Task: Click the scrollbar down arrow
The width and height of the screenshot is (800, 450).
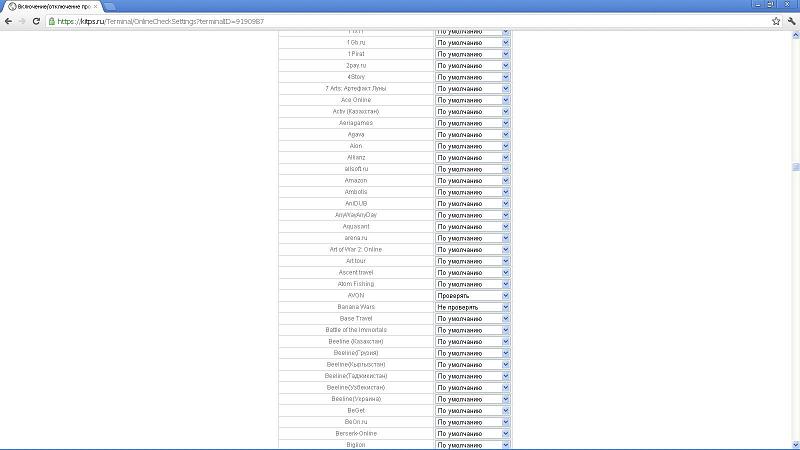Action: 795,445
